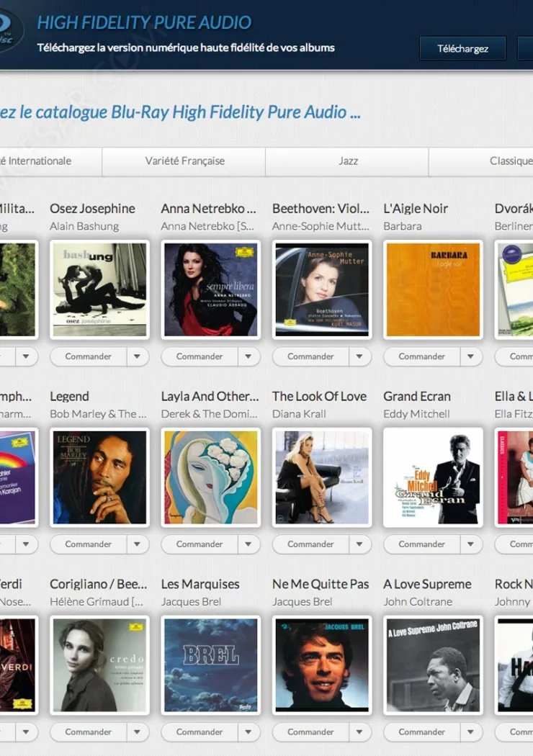Expand order options for The Look Of Love

[360, 544]
